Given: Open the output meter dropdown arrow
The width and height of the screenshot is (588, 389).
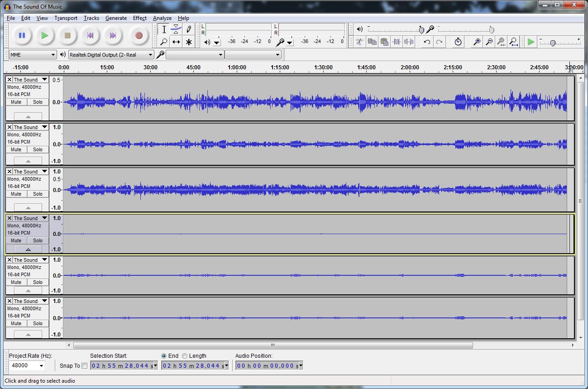Looking at the screenshot, I should click(217, 43).
